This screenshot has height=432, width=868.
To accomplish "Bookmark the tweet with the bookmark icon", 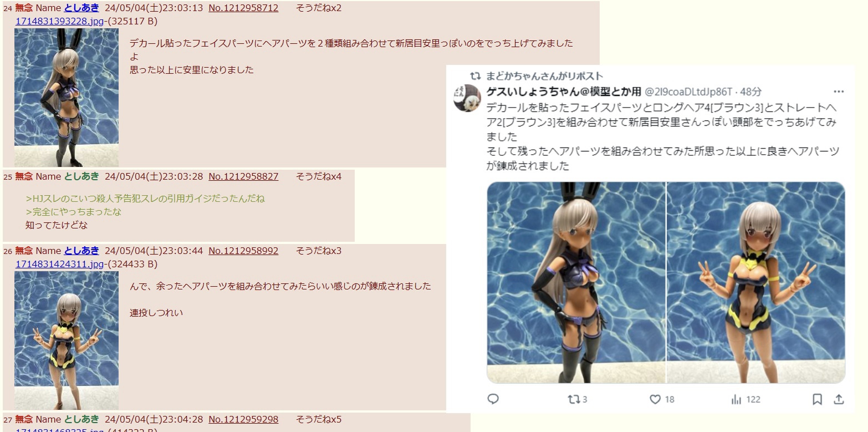I will coord(817,399).
